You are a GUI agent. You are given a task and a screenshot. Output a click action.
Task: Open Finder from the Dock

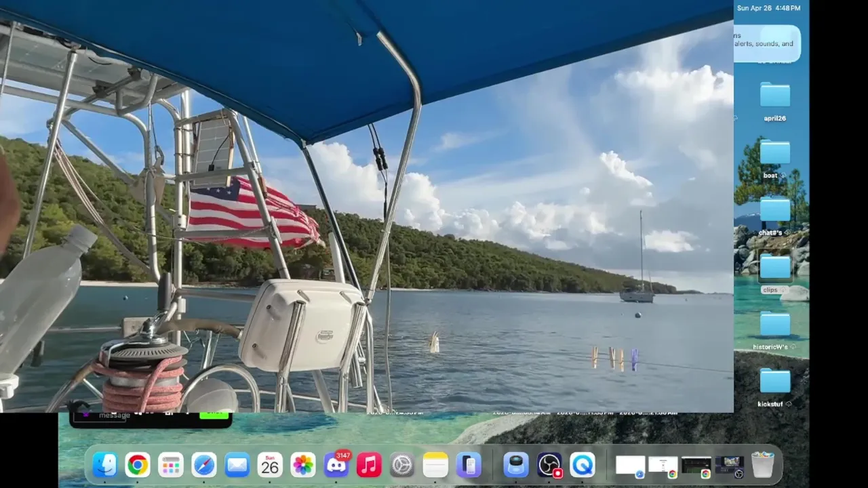click(x=104, y=465)
